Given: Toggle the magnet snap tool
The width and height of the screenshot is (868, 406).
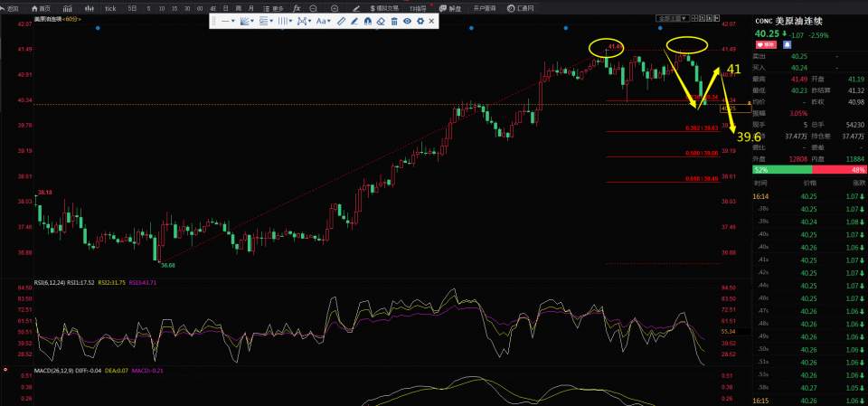Looking at the screenshot, I should [x=368, y=21].
